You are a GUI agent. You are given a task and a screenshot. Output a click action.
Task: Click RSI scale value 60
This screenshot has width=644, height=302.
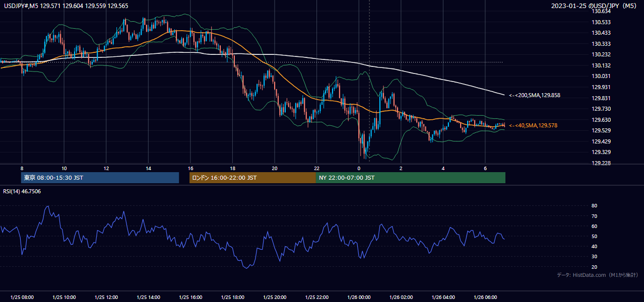pyautogui.click(x=595, y=226)
